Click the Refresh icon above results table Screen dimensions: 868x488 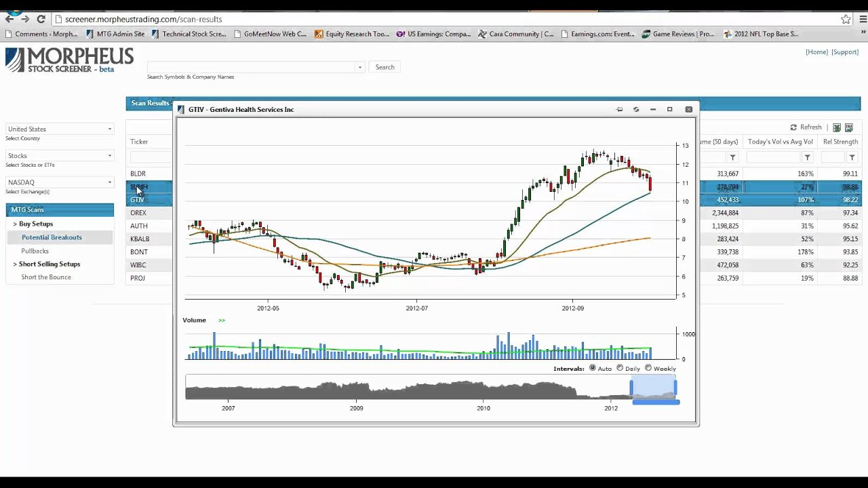(x=793, y=127)
